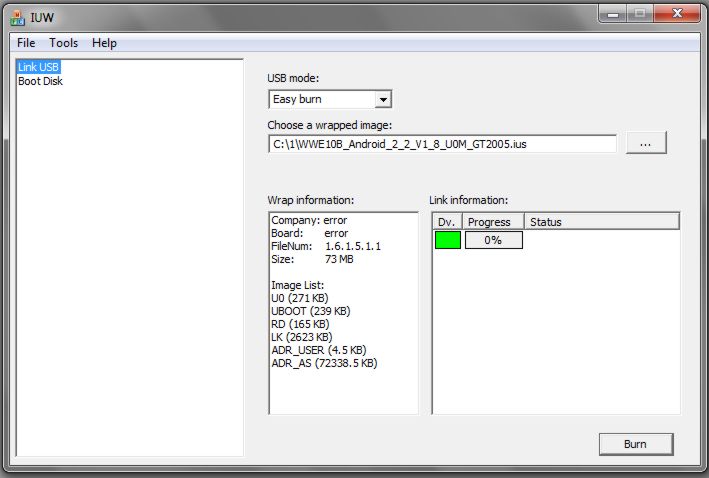Click the 0% progress bar
709x478 pixels.
pyautogui.click(x=493, y=240)
